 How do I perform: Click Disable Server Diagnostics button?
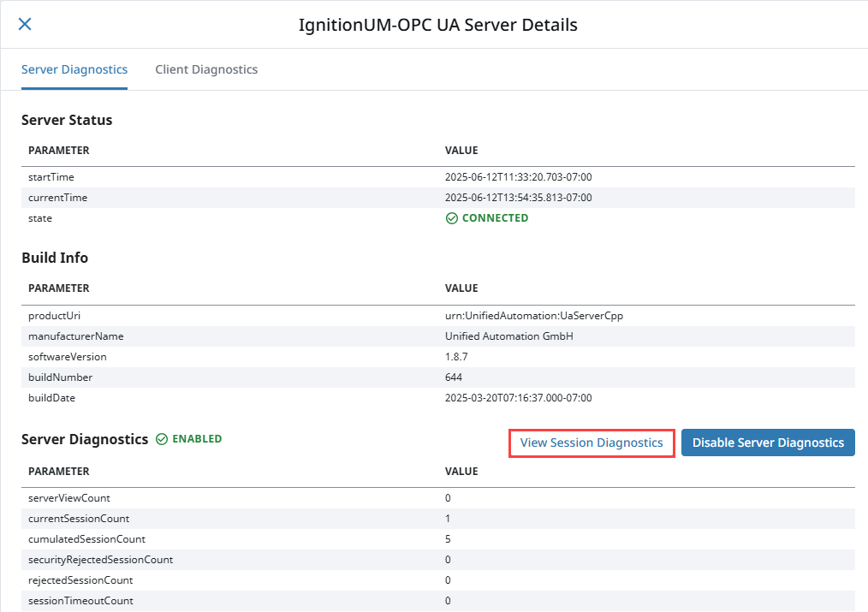coord(768,443)
